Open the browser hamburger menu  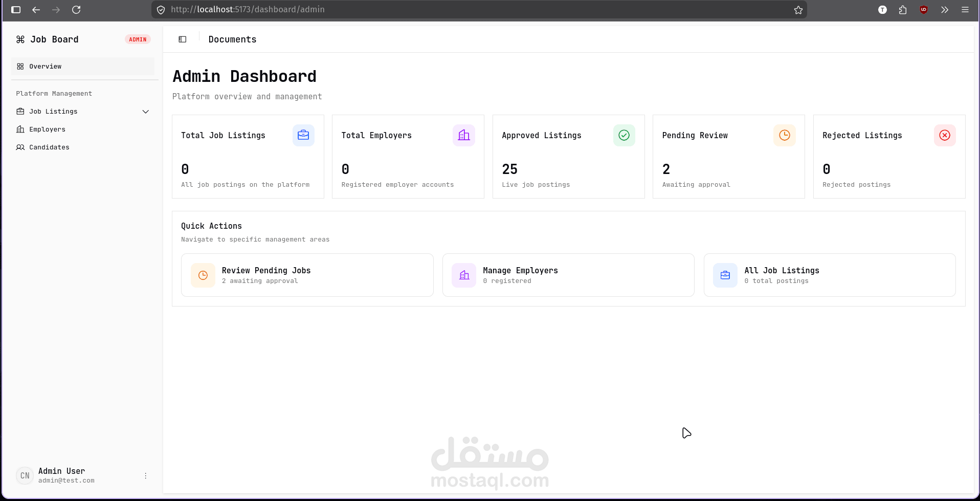[965, 10]
